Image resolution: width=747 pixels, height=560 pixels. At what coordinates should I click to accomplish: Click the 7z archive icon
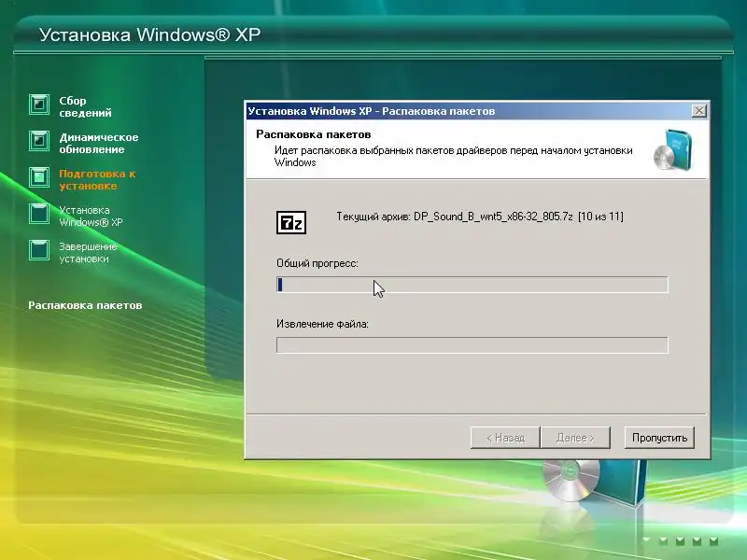(291, 222)
